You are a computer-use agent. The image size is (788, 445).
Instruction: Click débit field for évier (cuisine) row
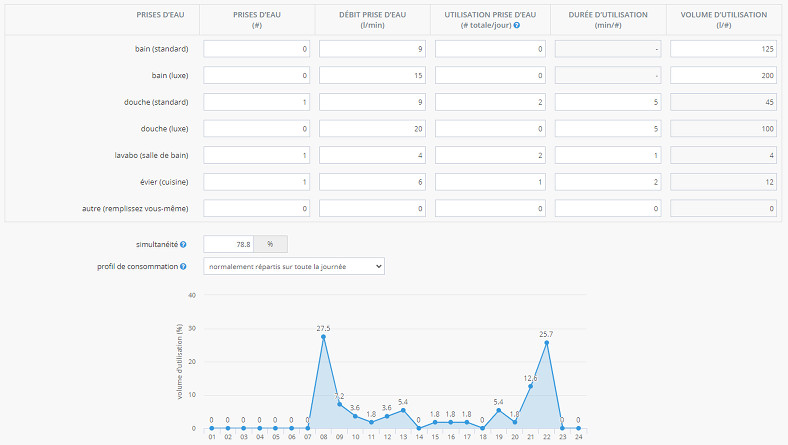tap(373, 181)
